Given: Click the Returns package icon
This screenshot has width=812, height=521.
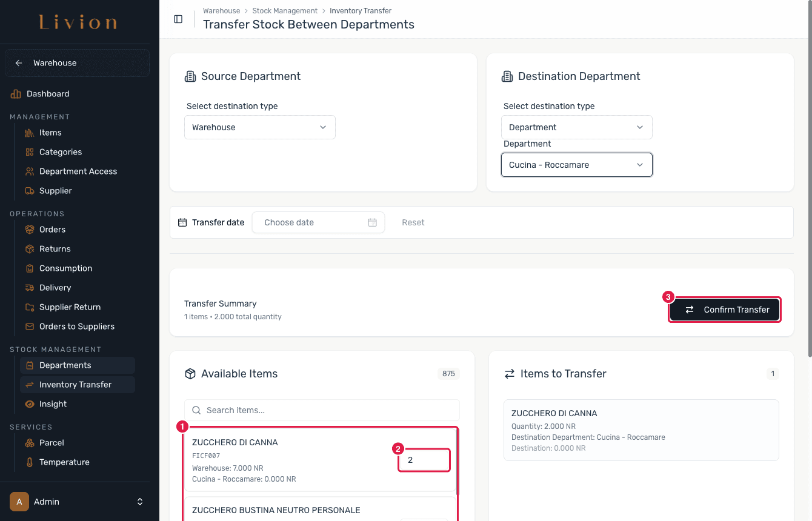Looking at the screenshot, I should pyautogui.click(x=29, y=249).
